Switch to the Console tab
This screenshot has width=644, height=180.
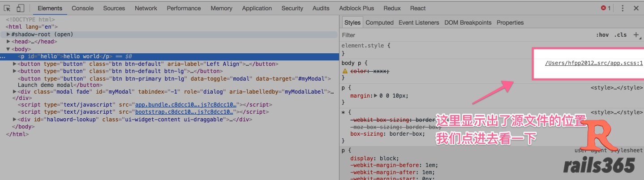83,8
